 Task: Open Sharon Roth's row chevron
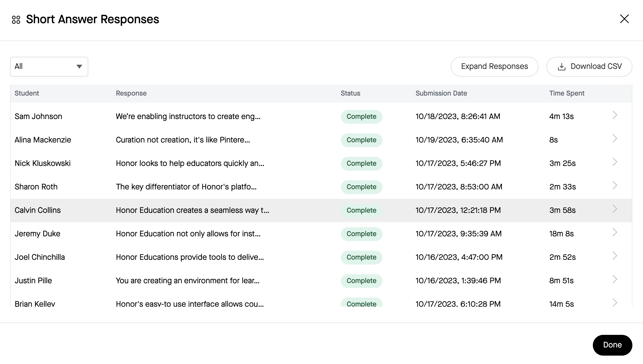615,185
